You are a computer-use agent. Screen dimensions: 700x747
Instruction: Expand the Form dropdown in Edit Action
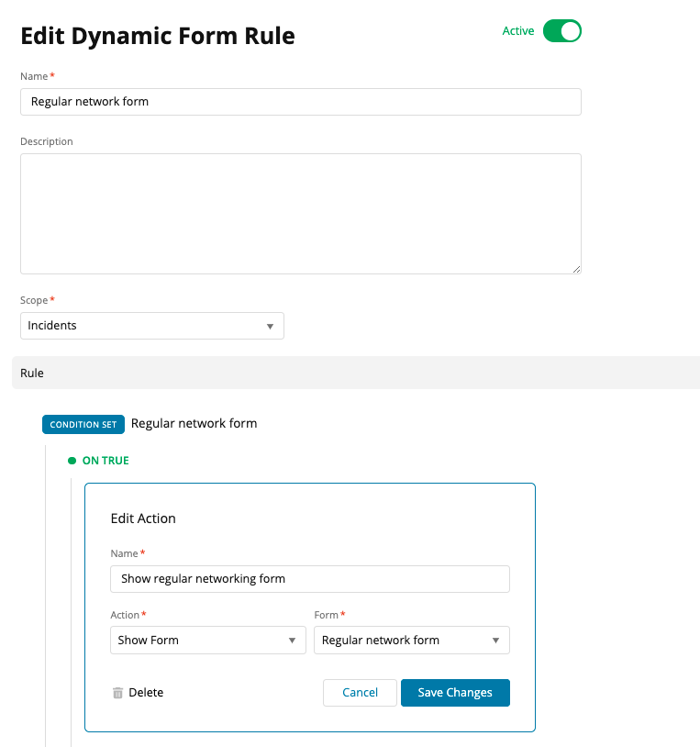click(x=411, y=641)
